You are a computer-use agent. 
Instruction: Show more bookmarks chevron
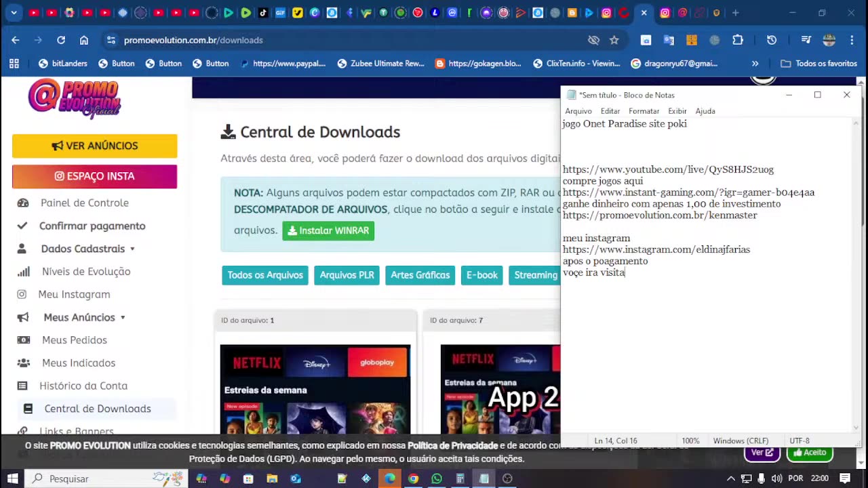755,64
